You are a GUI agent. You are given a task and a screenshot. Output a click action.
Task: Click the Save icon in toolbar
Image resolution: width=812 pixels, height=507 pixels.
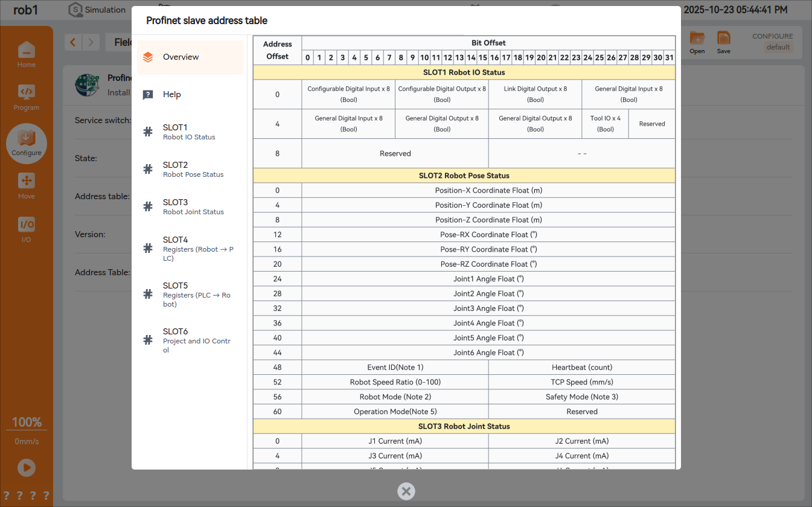tap(723, 39)
